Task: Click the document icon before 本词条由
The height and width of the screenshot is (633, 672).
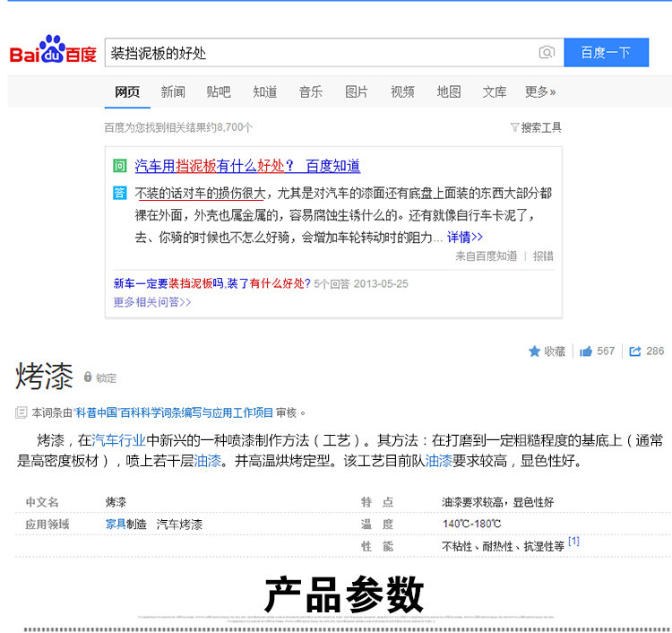Action: (21, 412)
